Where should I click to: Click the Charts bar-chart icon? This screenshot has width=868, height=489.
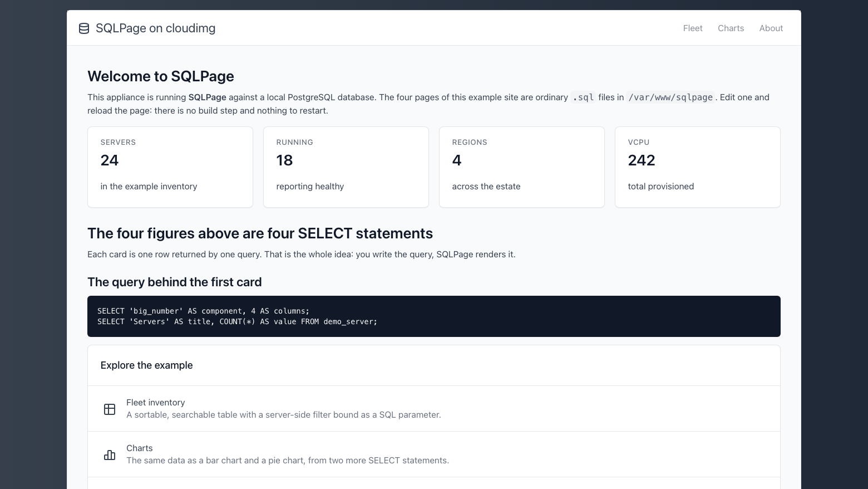pyautogui.click(x=110, y=454)
